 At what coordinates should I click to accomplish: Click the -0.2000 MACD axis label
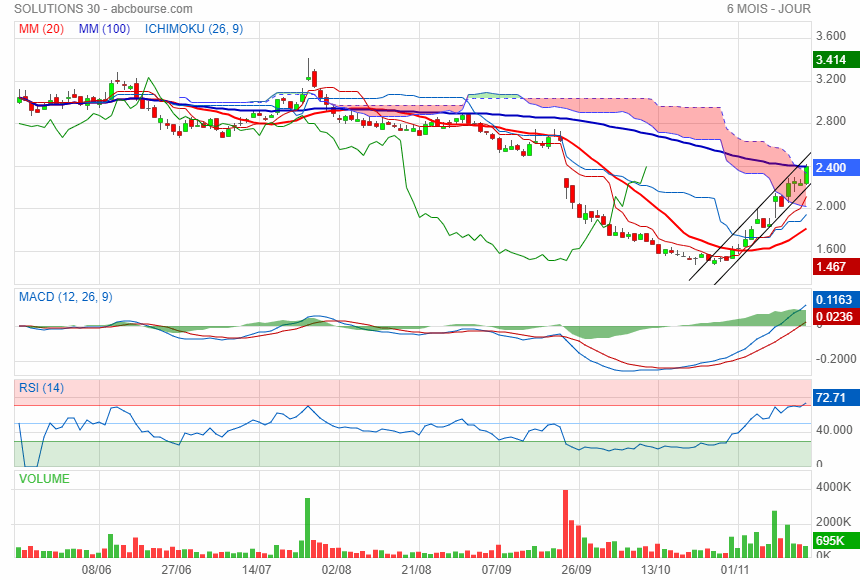836,359
